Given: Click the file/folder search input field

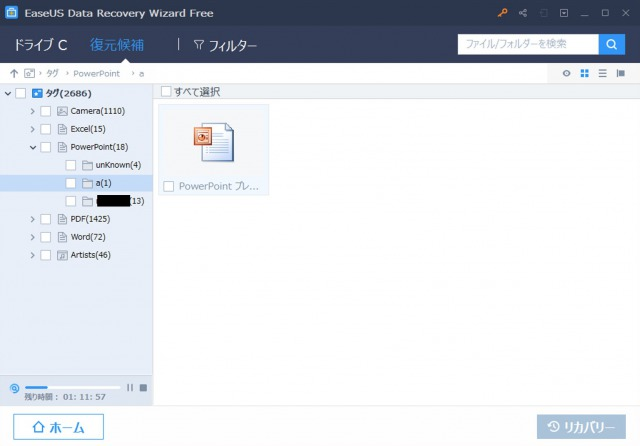Looking at the screenshot, I should [528, 44].
